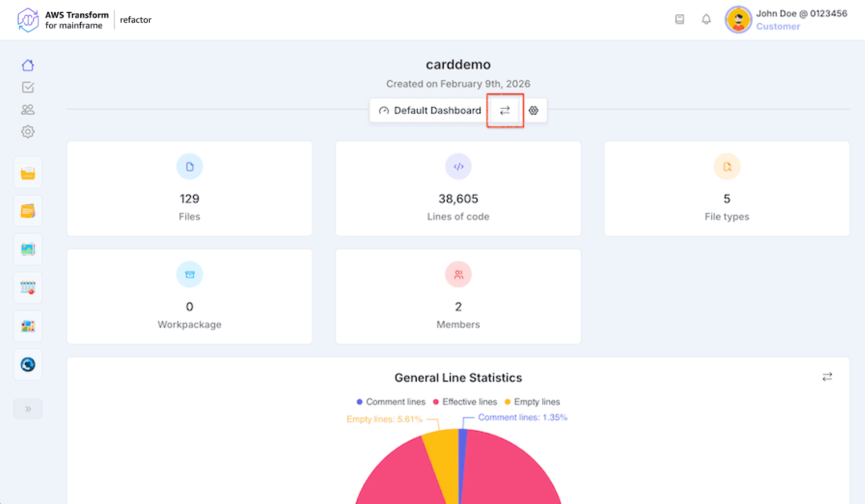This screenshot has width=865, height=504.
Task: Open the calendar tool in sidebar
Action: (x=28, y=287)
